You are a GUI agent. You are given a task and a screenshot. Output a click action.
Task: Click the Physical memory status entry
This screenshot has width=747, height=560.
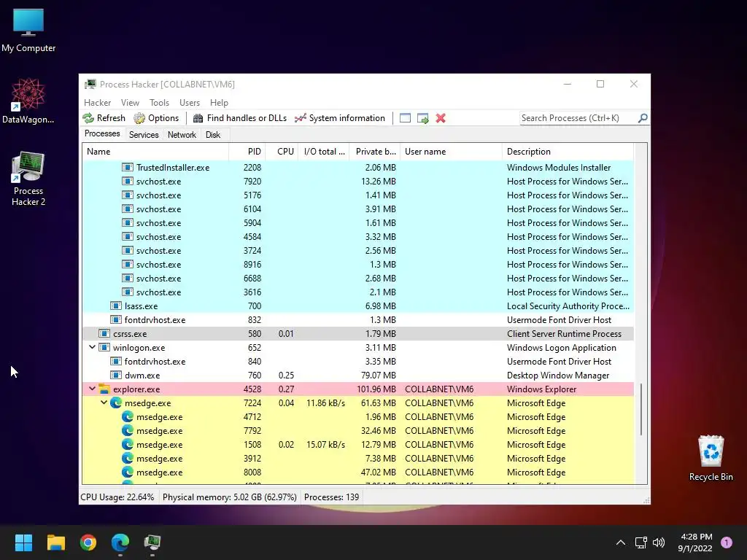[x=230, y=497]
